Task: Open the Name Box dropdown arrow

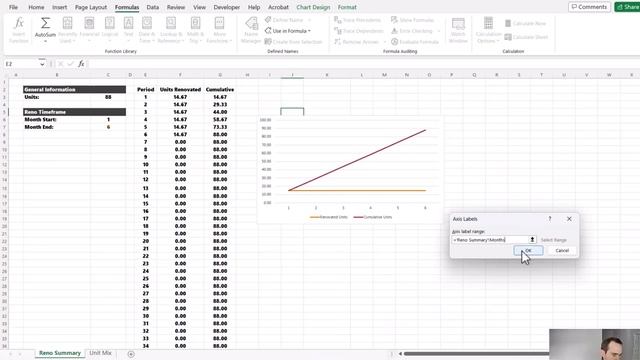Action: tap(42, 64)
